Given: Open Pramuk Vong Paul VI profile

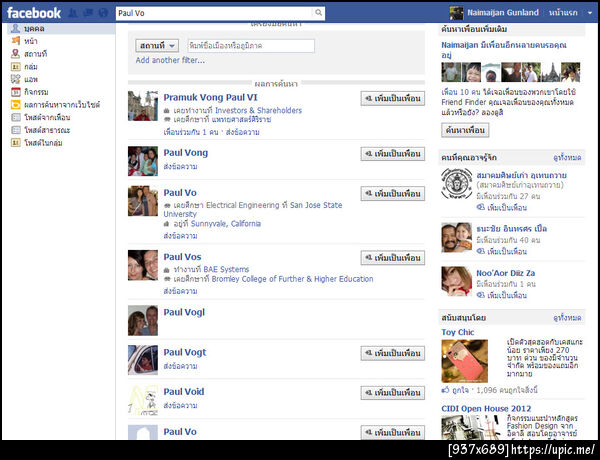Looking at the screenshot, I should click(x=210, y=97).
